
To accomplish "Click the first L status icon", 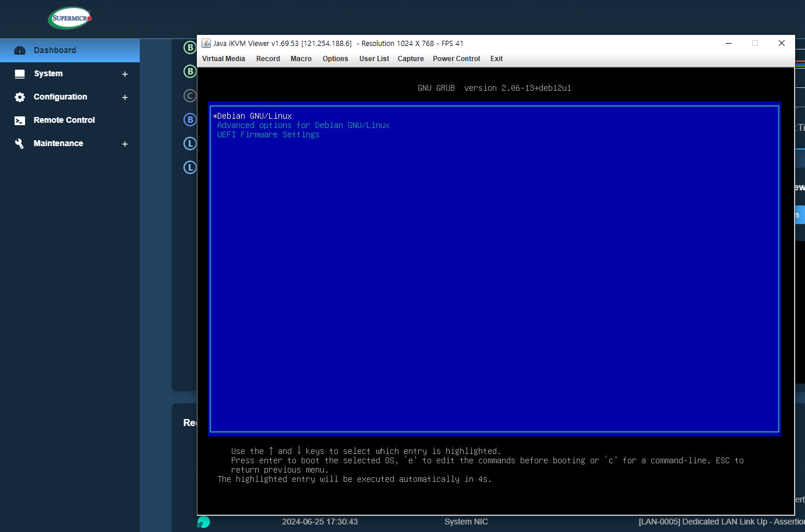I will [x=190, y=143].
